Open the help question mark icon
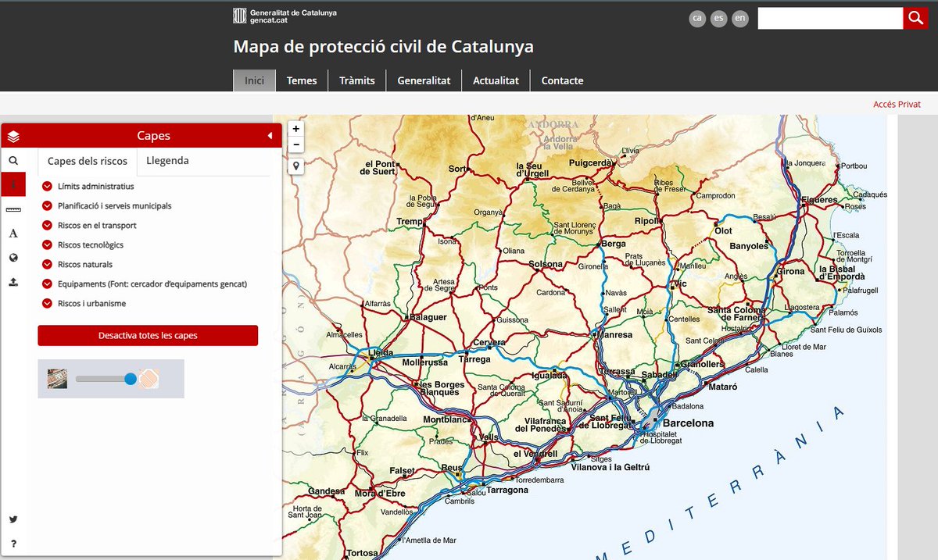 [x=13, y=544]
